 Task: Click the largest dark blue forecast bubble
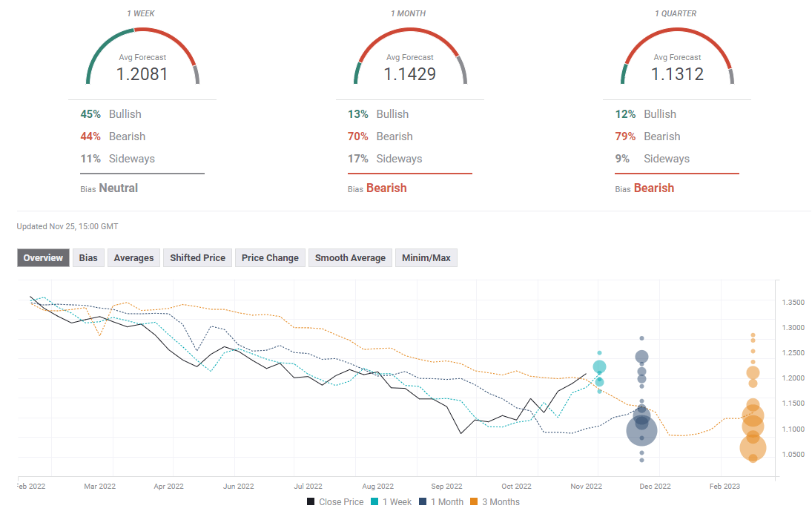click(642, 430)
